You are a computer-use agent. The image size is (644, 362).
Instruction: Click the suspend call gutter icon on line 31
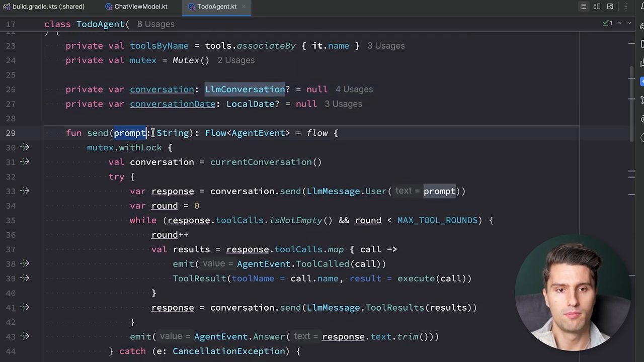pyautogui.click(x=25, y=162)
